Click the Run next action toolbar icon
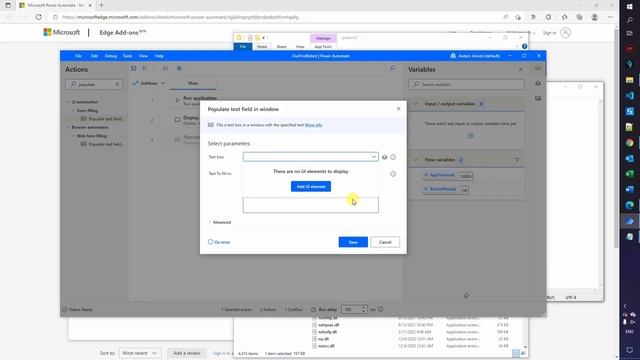The height and width of the screenshot is (360, 640). coord(165,69)
